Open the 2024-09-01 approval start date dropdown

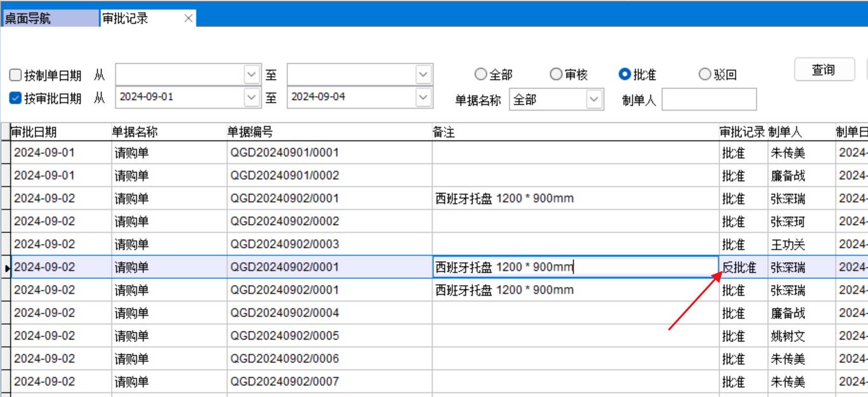pos(252,97)
